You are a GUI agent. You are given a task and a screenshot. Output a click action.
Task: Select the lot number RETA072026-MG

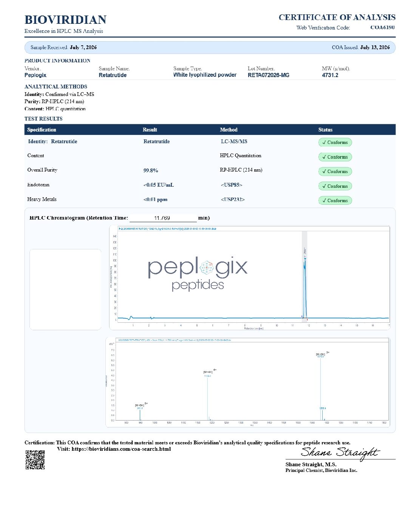tap(269, 75)
